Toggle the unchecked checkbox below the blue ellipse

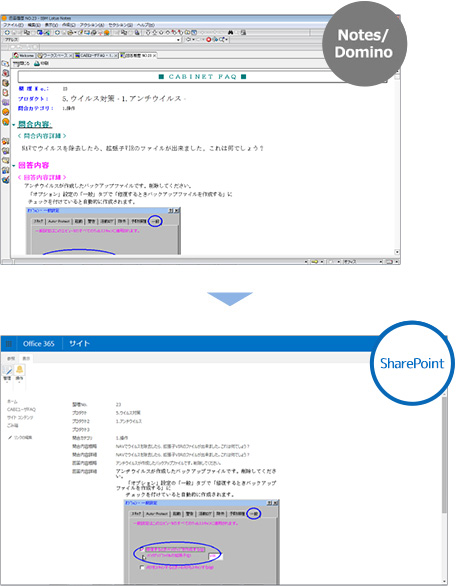click(142, 567)
